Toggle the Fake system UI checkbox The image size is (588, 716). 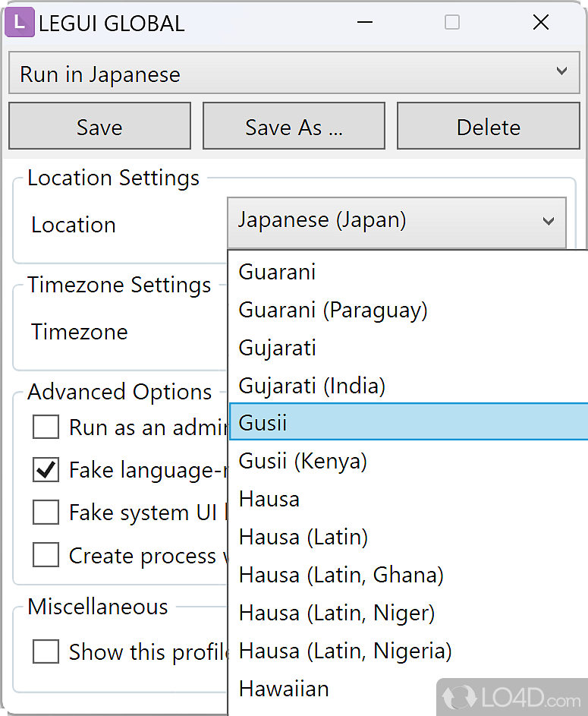(x=46, y=513)
